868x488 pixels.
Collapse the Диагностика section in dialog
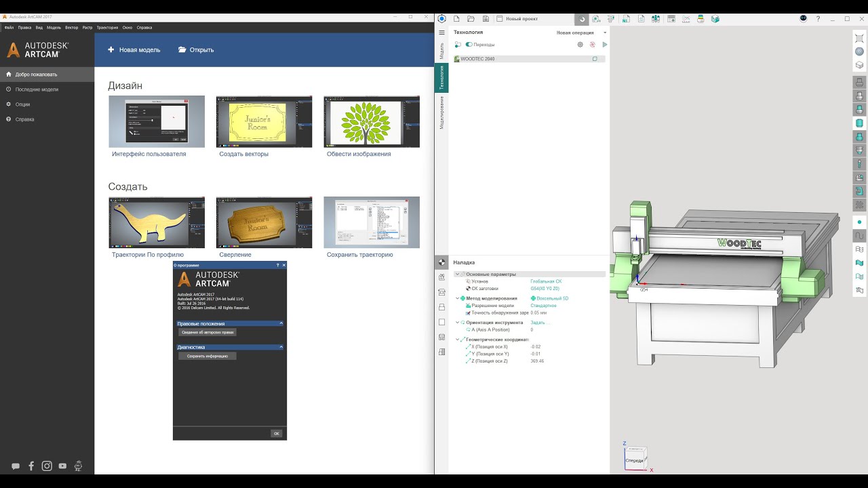[x=281, y=347]
